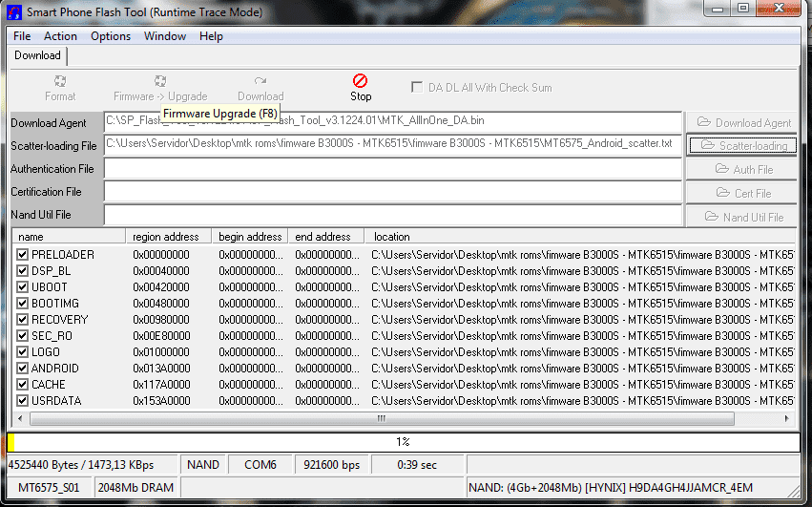Viewport: 812px width, 507px height.
Task: Click the Scatter-loading File path field
Action: 393,145
